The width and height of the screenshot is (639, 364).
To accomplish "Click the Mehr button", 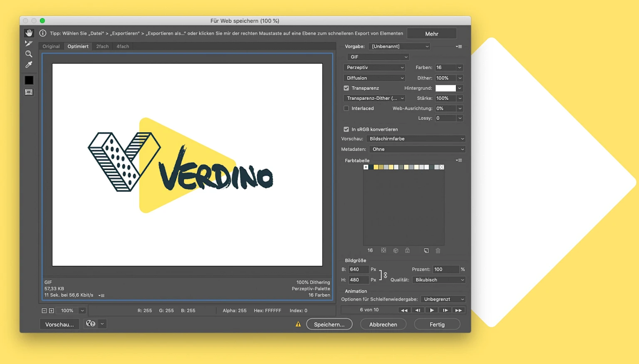I will (432, 34).
